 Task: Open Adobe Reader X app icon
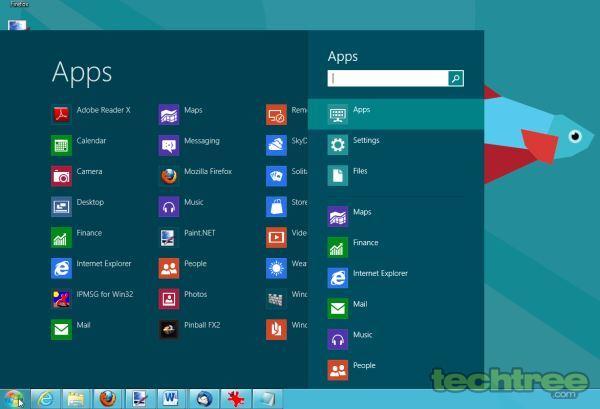[x=61, y=114]
